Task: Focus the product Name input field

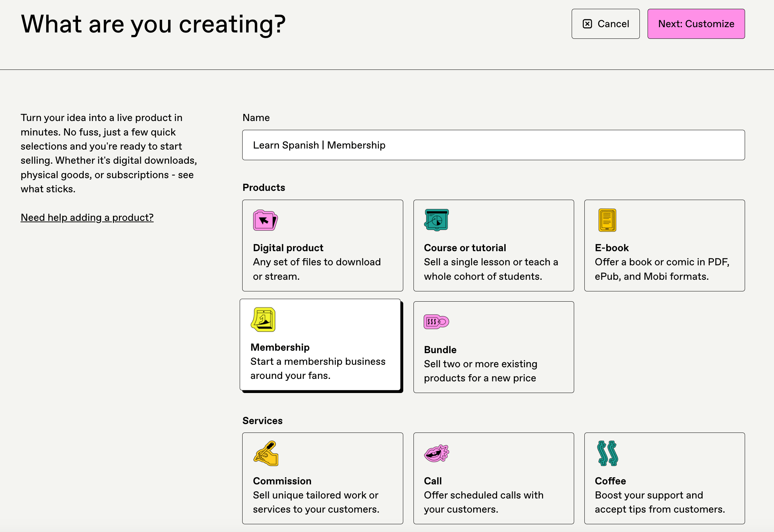Action: (493, 145)
